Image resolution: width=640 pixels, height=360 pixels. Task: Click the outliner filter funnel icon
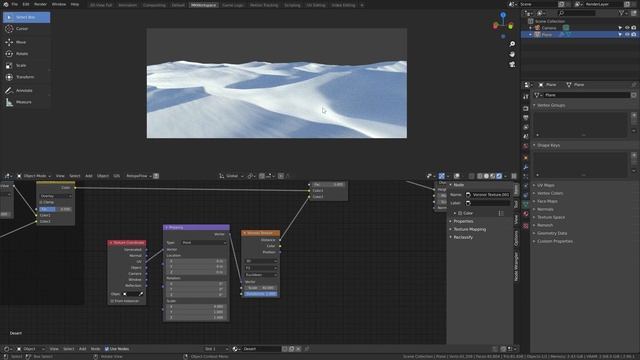[621, 13]
